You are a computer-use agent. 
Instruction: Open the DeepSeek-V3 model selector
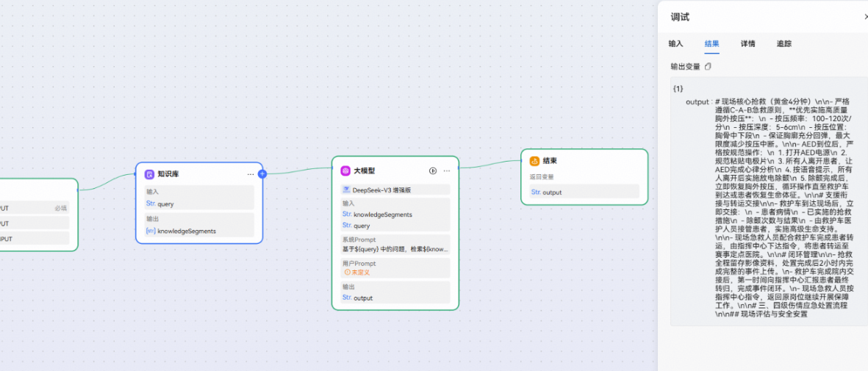pyautogui.click(x=395, y=190)
